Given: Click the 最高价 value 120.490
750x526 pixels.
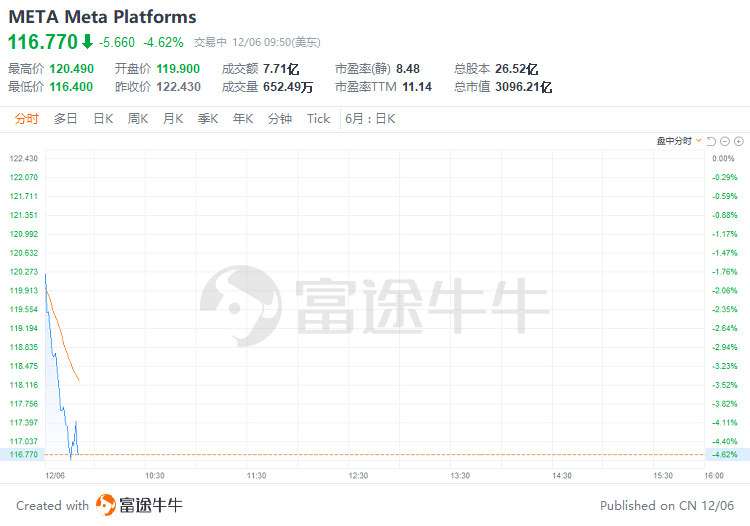Looking at the screenshot, I should [72, 69].
